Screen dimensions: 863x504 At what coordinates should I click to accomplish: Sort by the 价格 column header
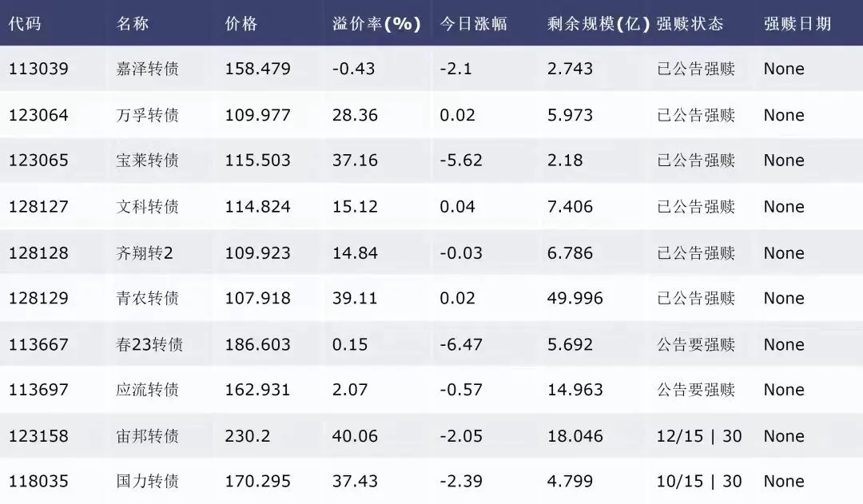tap(241, 24)
